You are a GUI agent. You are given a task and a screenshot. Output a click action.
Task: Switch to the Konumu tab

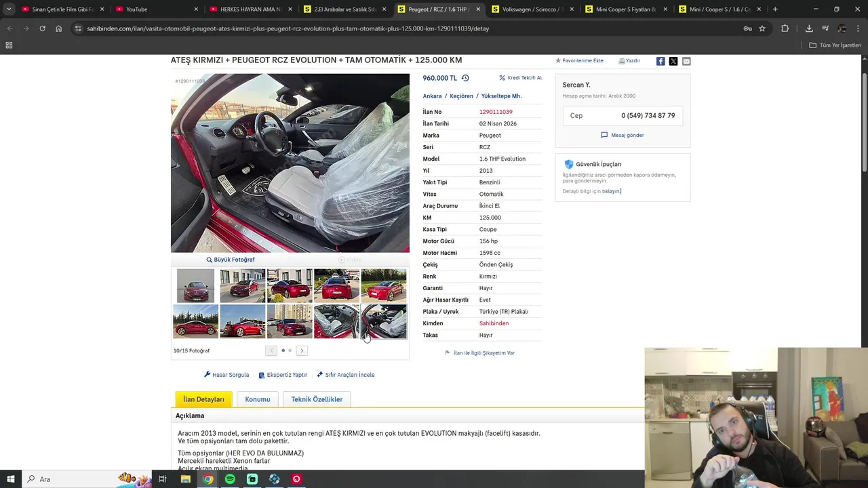click(258, 399)
